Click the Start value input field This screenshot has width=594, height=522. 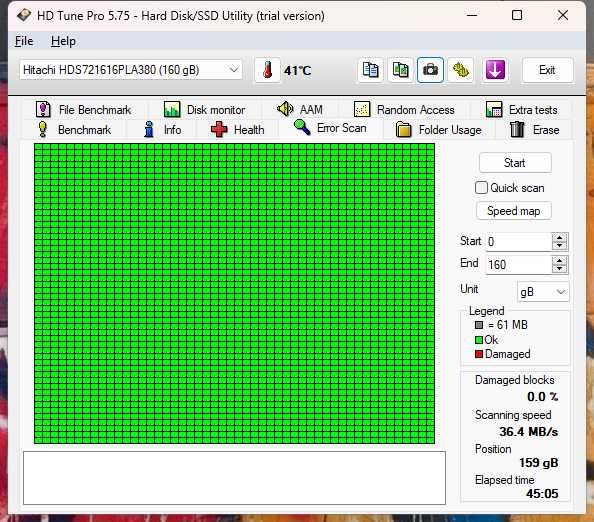coord(518,241)
